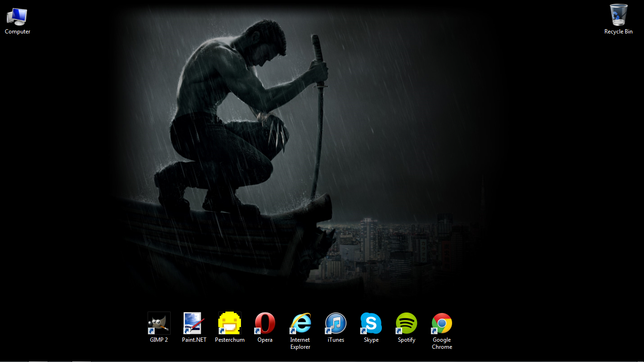Click the "Internet Explorer" two-line label

tap(300, 343)
